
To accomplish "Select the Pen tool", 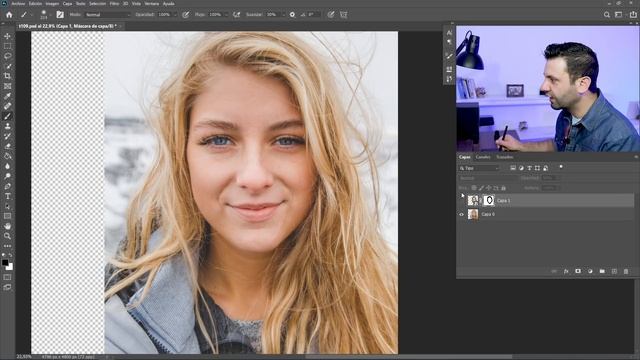I will [7, 186].
